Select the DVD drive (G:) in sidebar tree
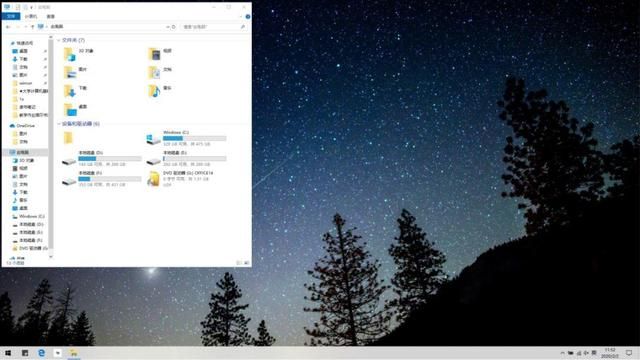The width and height of the screenshot is (640, 360). (33, 248)
